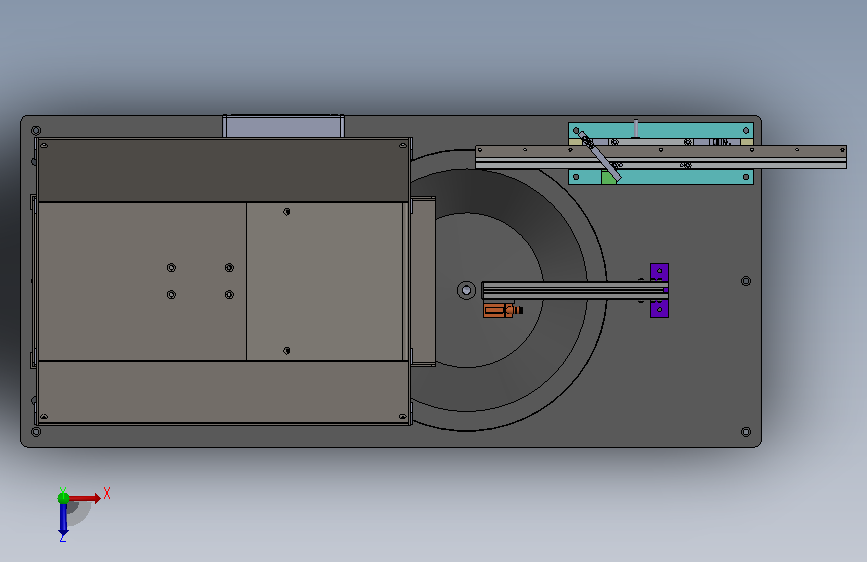Select the horizontal extrusion arm over the bowl

(574, 291)
